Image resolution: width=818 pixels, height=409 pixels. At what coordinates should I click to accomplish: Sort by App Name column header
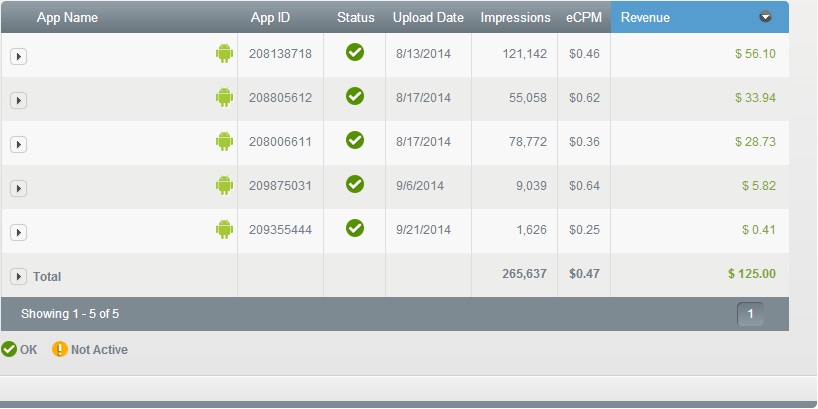point(67,17)
